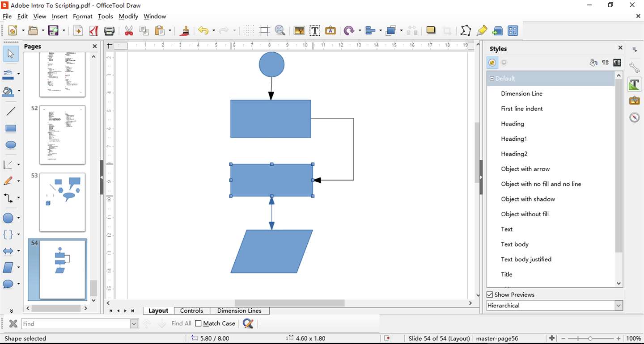644x344 pixels.
Task: Switch to the Dimension Lines tab
Action: [239, 311]
